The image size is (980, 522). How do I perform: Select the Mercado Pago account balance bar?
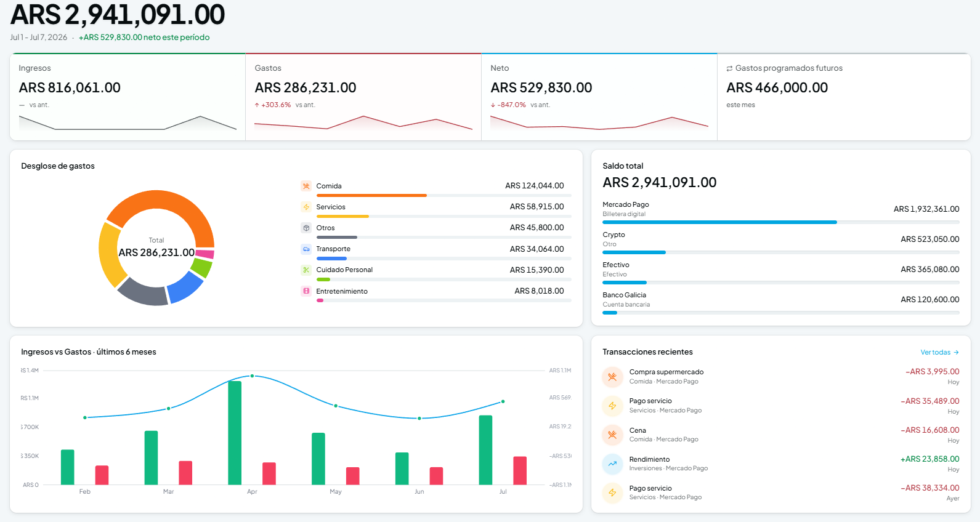(x=780, y=222)
